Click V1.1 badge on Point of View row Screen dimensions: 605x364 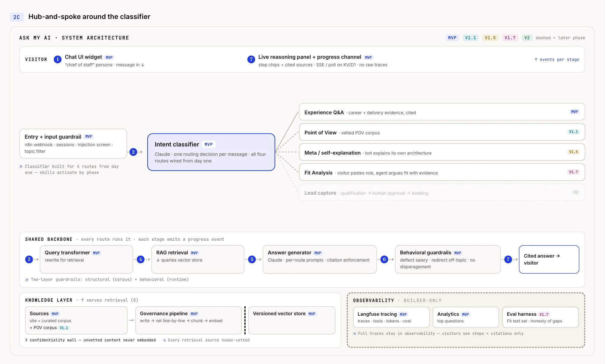(573, 132)
